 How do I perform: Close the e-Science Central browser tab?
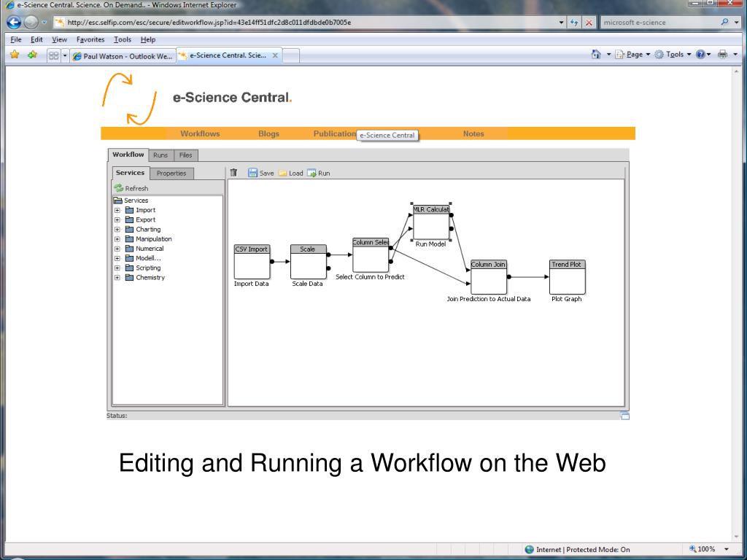tap(275, 55)
